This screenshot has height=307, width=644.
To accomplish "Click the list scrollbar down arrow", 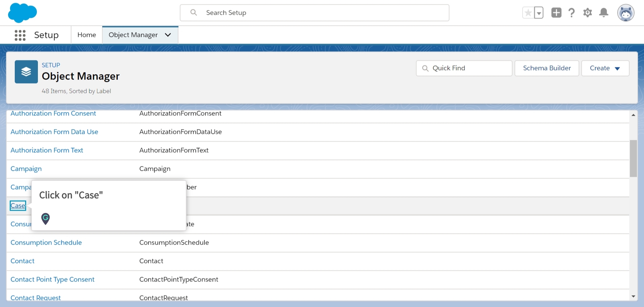I will tap(633, 296).
